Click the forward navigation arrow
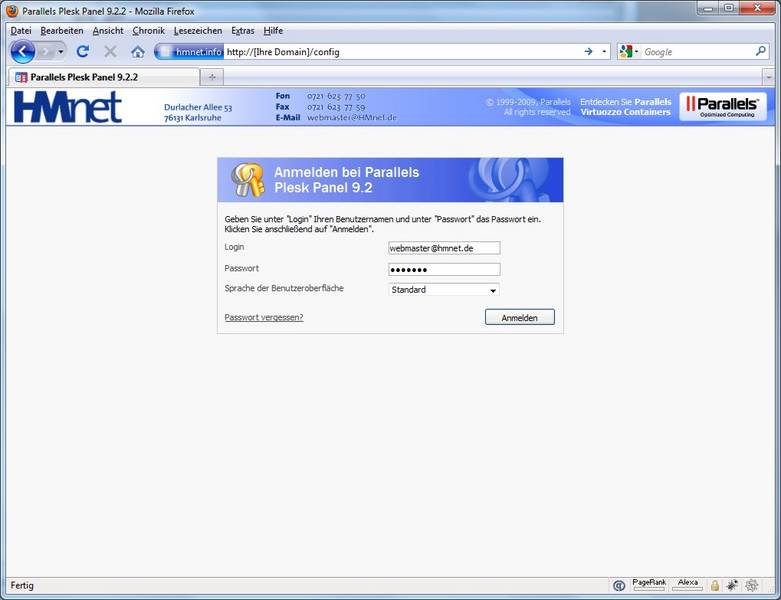781x600 pixels. (x=46, y=52)
